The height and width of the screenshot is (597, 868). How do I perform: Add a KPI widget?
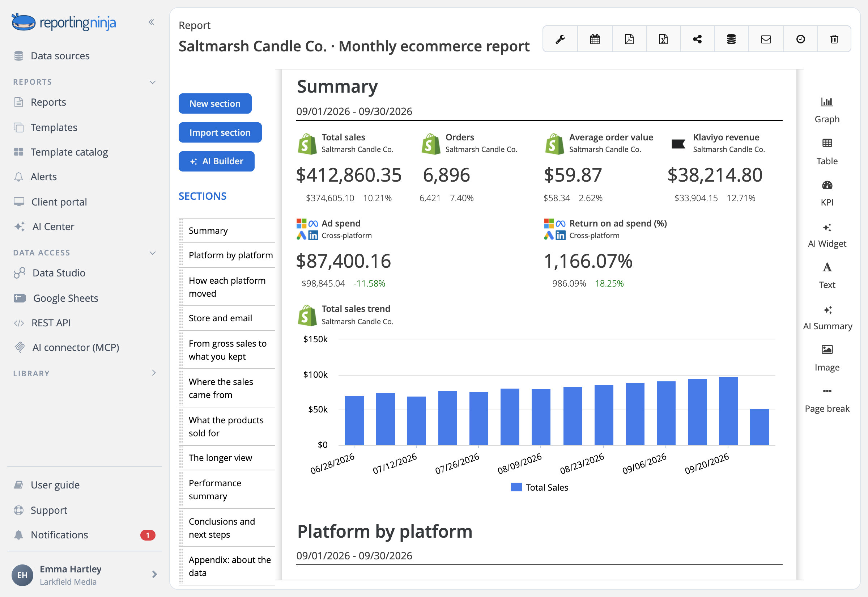[x=826, y=193]
